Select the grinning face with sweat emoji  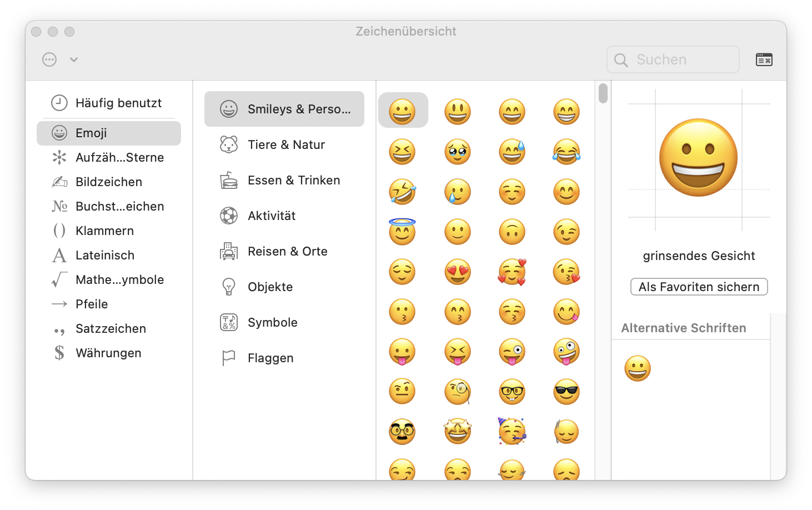pos(512,152)
